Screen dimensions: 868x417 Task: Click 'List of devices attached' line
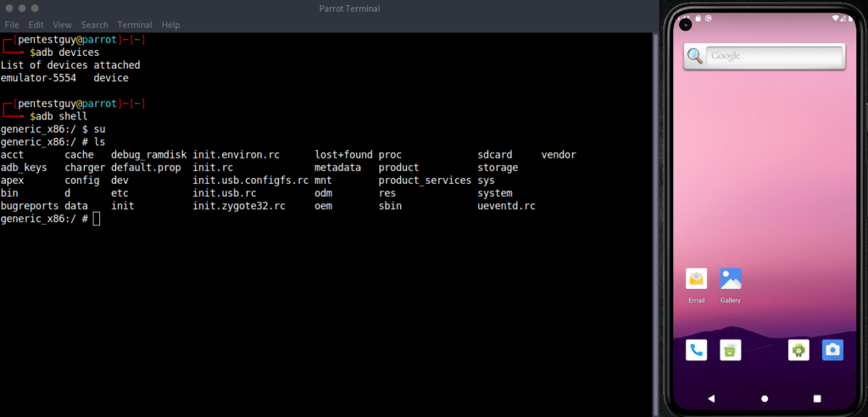coord(70,65)
